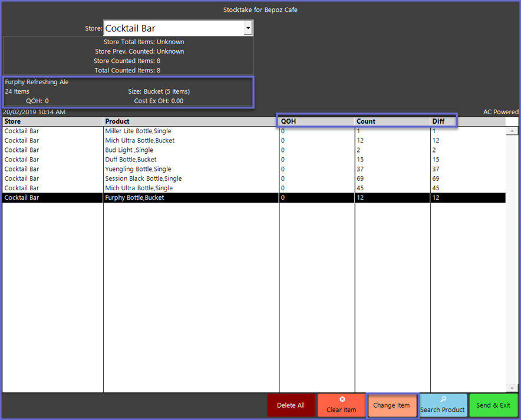
Task: Select the Yuengling Bottle,Single row
Action: pos(254,169)
